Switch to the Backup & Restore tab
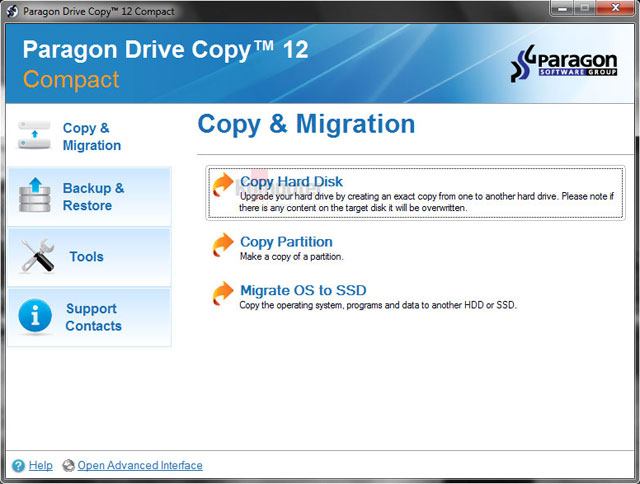The width and height of the screenshot is (640, 484). pos(93,197)
